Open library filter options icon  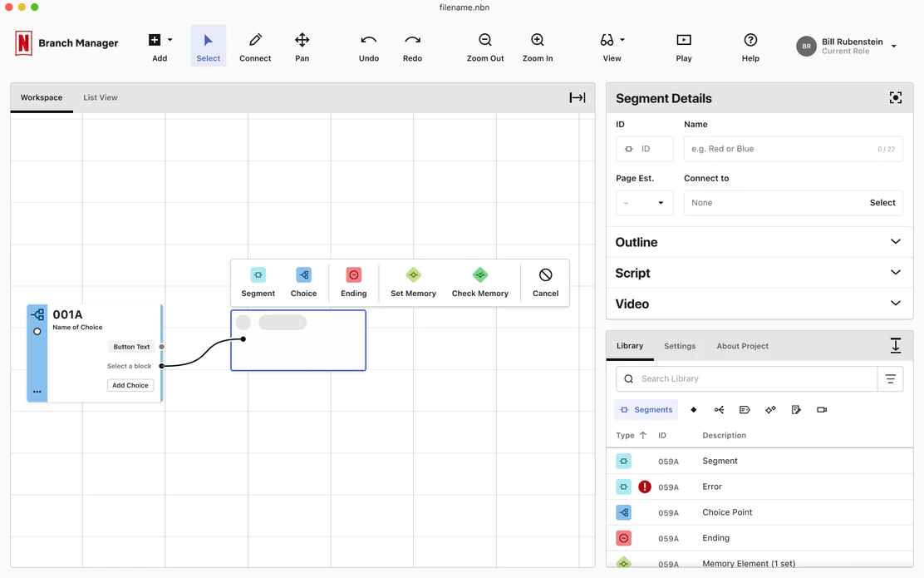891,378
